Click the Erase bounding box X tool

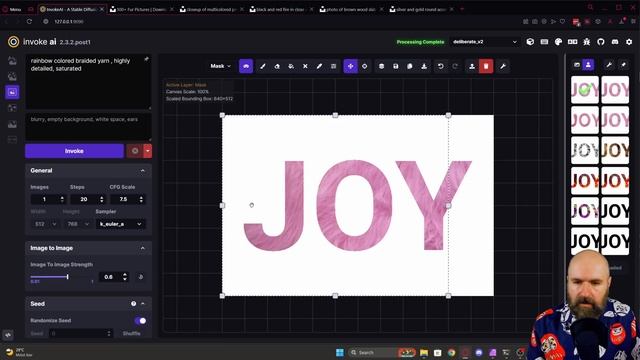[305, 66]
